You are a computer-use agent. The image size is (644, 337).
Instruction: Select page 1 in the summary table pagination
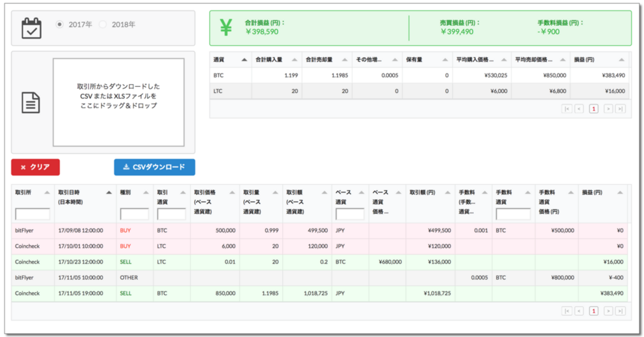pos(594,109)
